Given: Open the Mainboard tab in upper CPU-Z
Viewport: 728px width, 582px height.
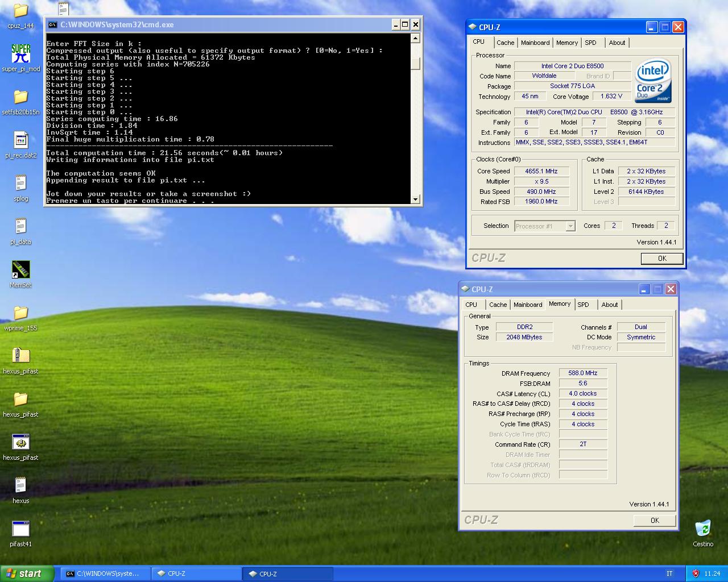Looking at the screenshot, I should coord(535,43).
